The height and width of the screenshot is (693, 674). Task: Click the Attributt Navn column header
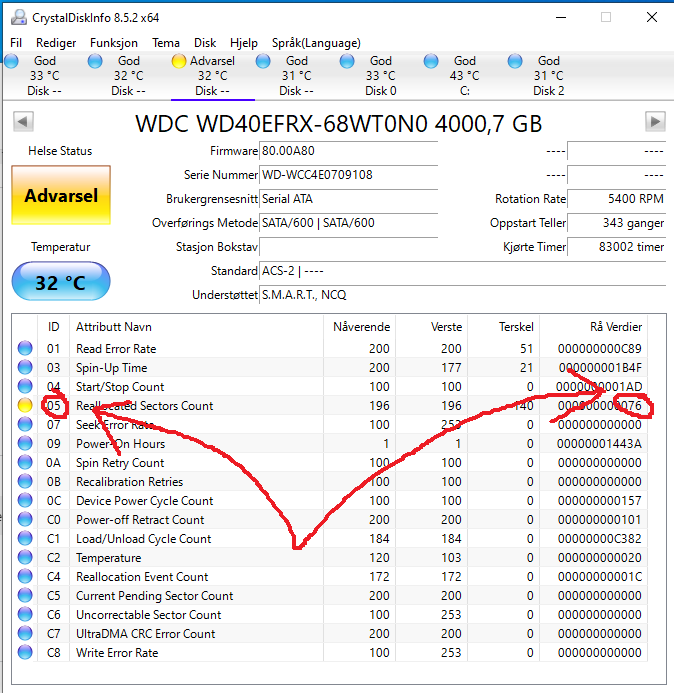pos(197,327)
